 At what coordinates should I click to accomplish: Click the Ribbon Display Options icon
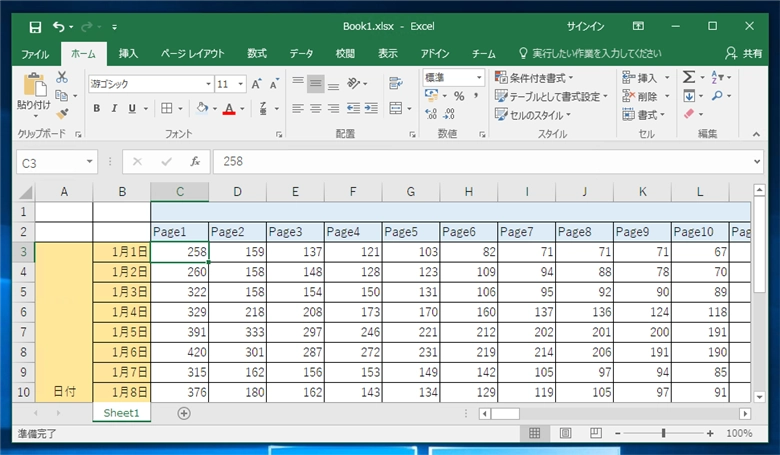(x=638, y=26)
